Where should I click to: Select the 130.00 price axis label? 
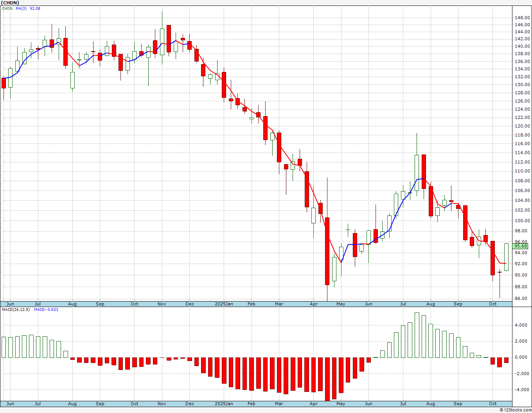coord(523,84)
